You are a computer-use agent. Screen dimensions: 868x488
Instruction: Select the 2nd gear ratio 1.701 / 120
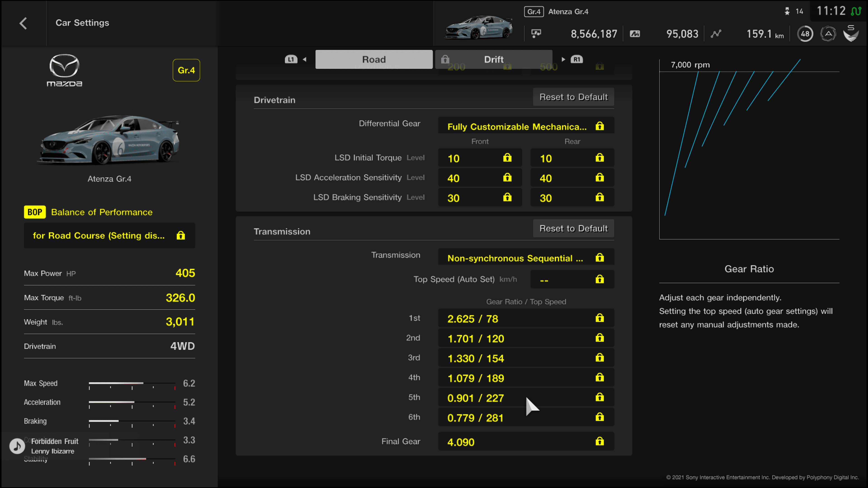pyautogui.click(x=526, y=338)
